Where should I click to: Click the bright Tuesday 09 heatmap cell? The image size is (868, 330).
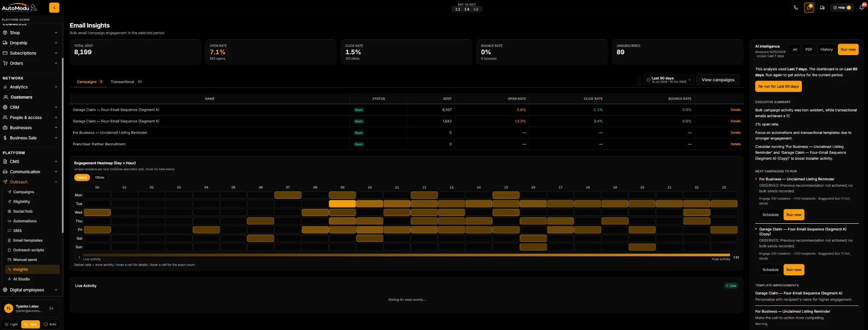tap(342, 204)
